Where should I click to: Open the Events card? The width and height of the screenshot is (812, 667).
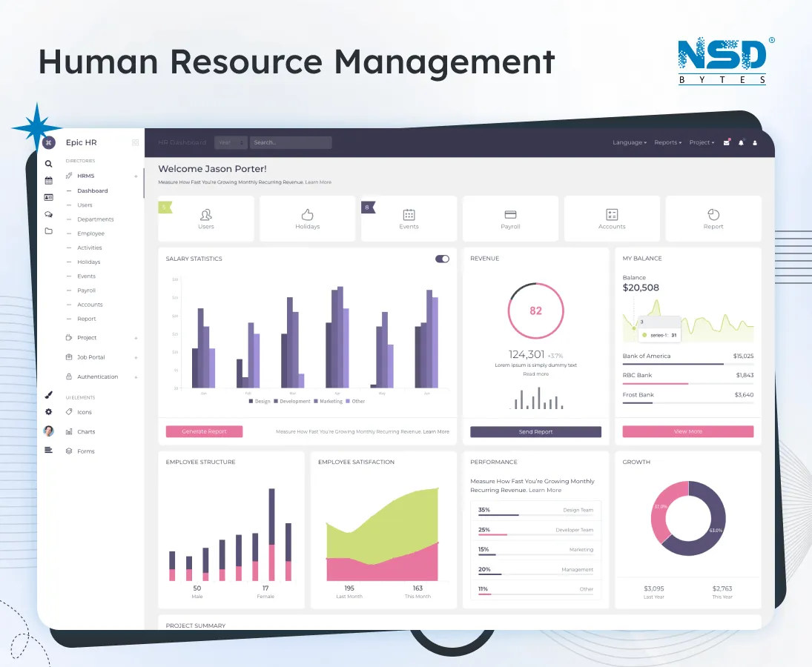click(409, 219)
